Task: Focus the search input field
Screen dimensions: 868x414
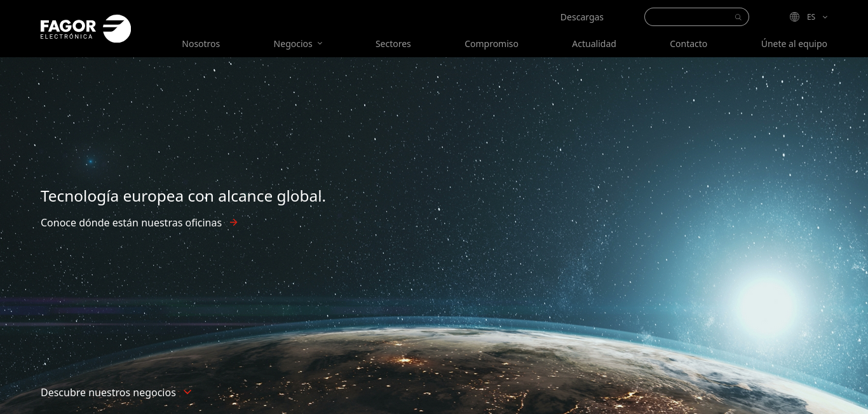Action: pos(696,17)
